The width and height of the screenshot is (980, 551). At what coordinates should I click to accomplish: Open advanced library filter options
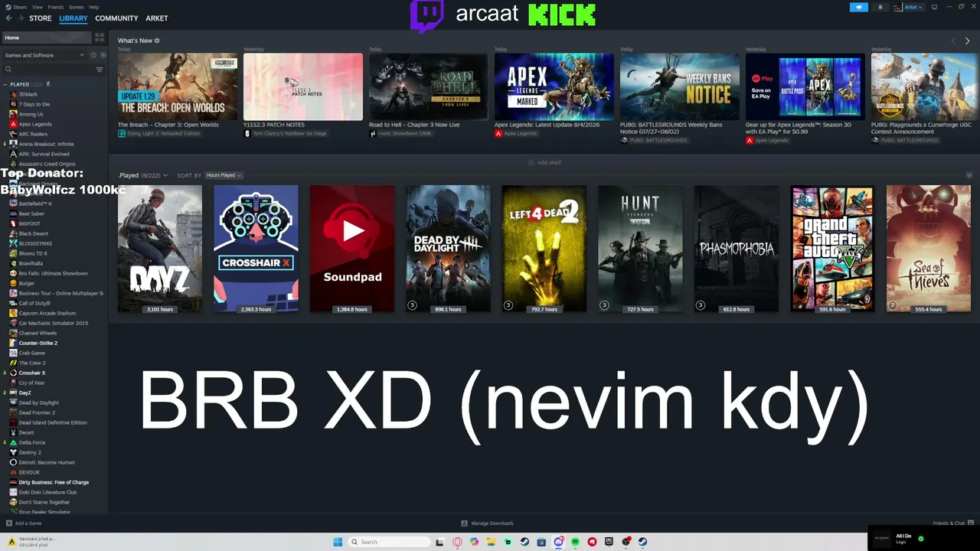coord(100,70)
